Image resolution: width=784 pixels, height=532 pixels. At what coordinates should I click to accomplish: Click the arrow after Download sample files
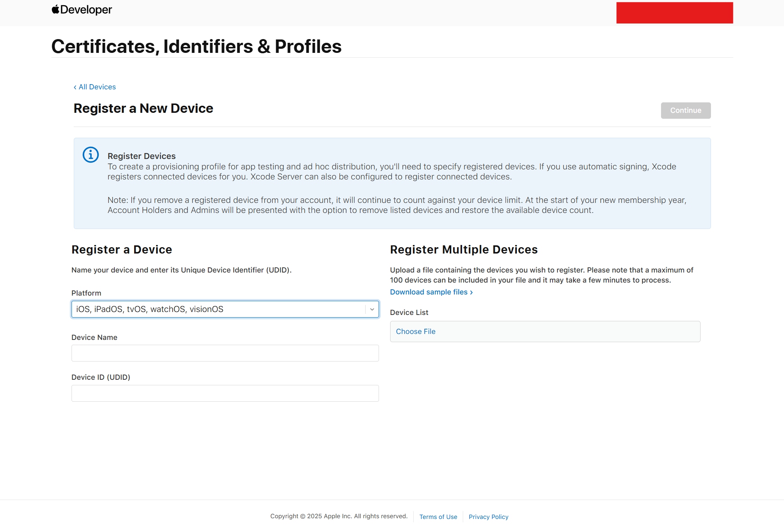point(471,292)
